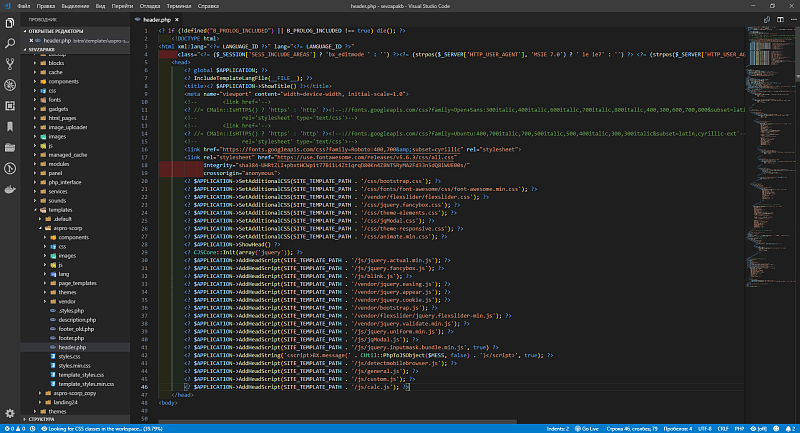Collapse the templates folder

[60, 210]
